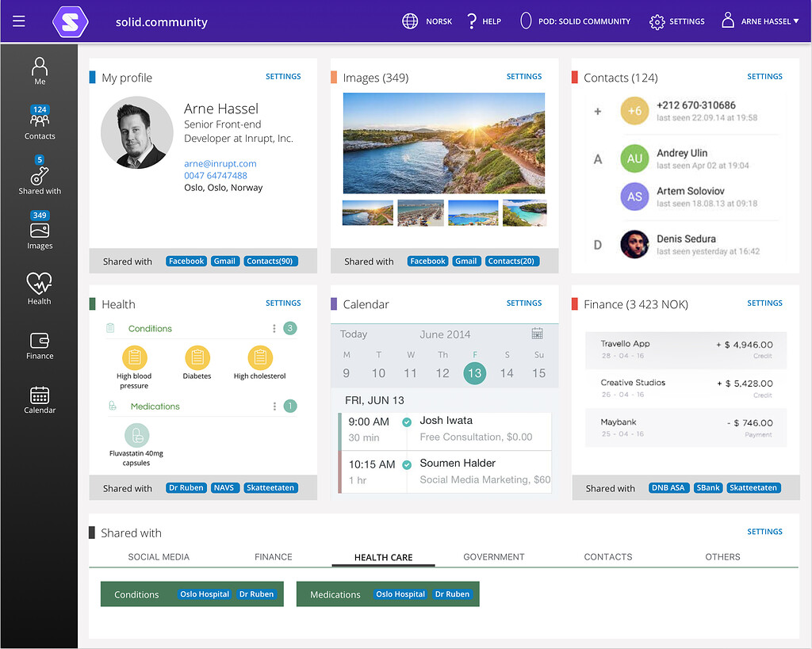Open the Finance section from the sidebar
The image size is (812, 649).
tap(40, 342)
